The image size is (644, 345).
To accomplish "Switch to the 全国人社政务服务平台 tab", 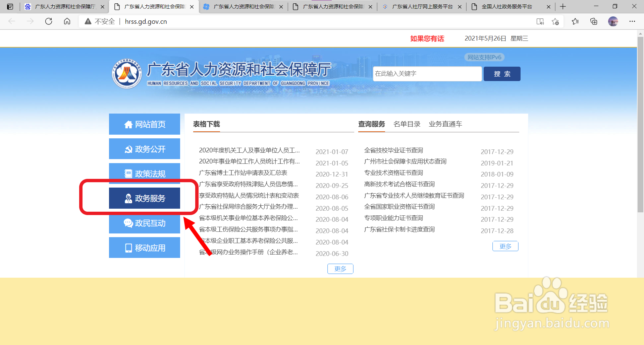I will click(x=511, y=7).
